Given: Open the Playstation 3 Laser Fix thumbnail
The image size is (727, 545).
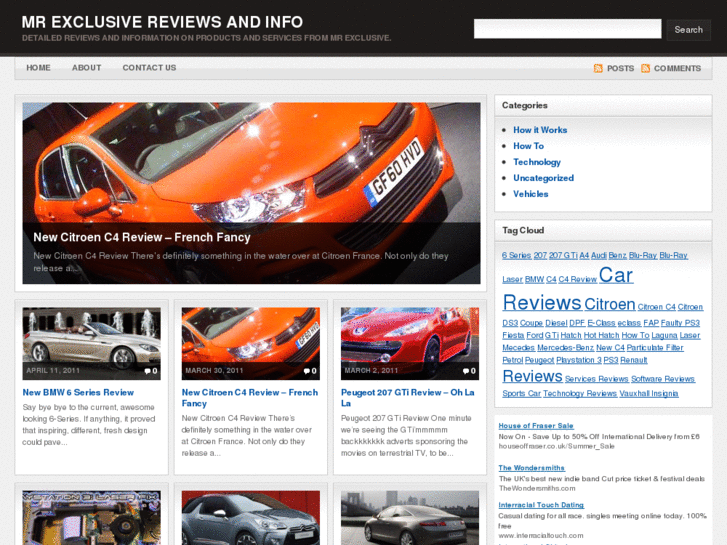Looking at the screenshot, I should point(92,518).
